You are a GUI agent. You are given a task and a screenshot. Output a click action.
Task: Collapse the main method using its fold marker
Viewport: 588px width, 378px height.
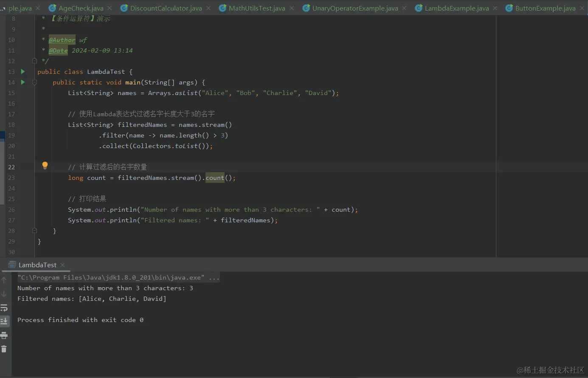click(35, 82)
